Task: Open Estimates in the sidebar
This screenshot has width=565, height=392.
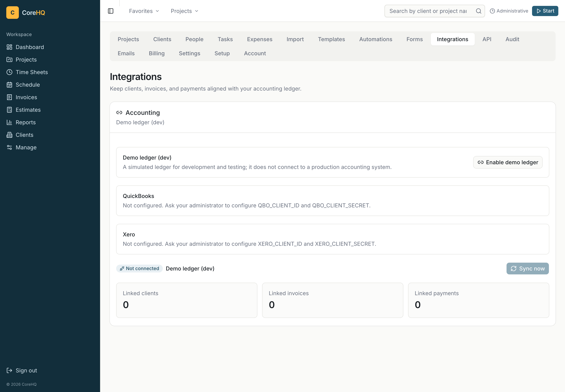Action: point(50,110)
